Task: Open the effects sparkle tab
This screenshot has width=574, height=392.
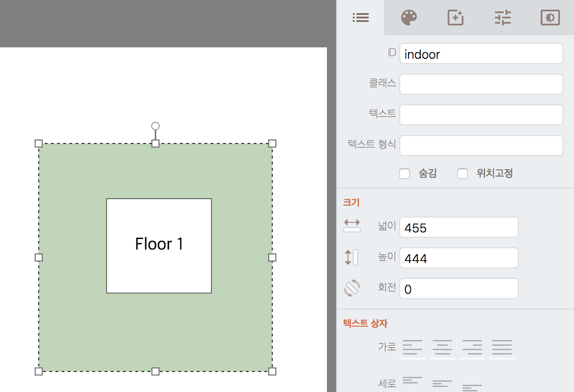Action: click(456, 18)
